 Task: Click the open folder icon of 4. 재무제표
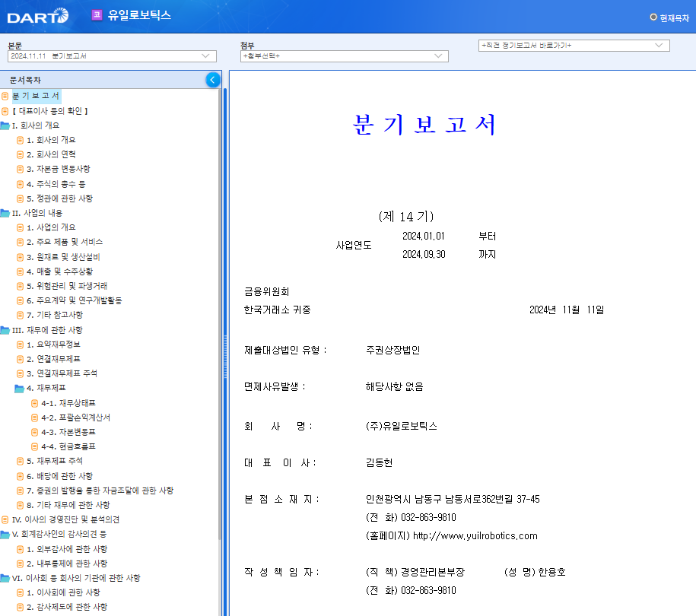pyautogui.click(x=21, y=388)
